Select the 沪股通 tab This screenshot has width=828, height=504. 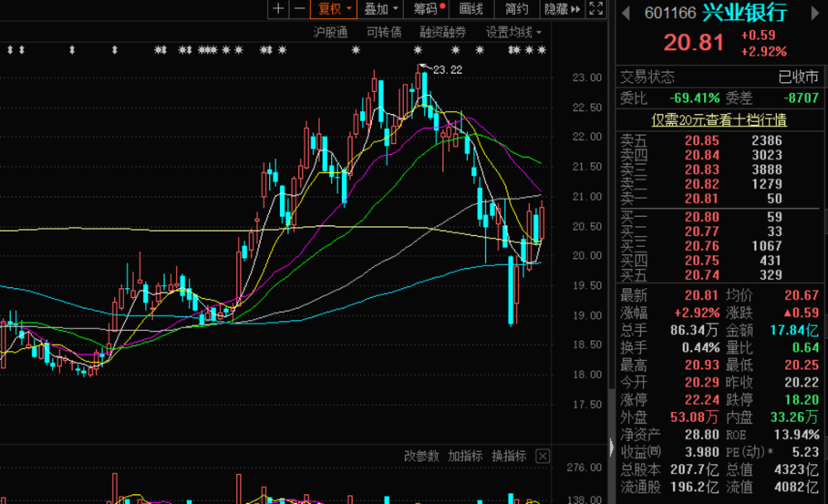330,33
